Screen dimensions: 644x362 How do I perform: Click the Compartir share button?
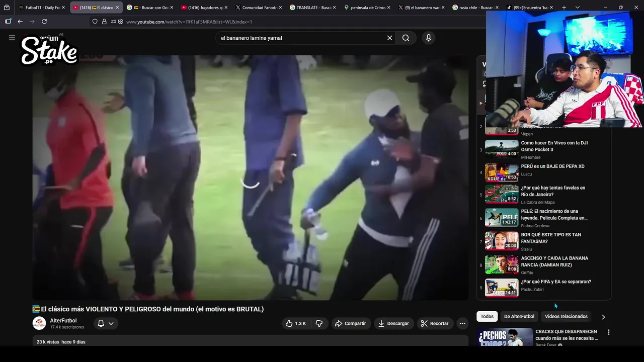[x=351, y=323]
